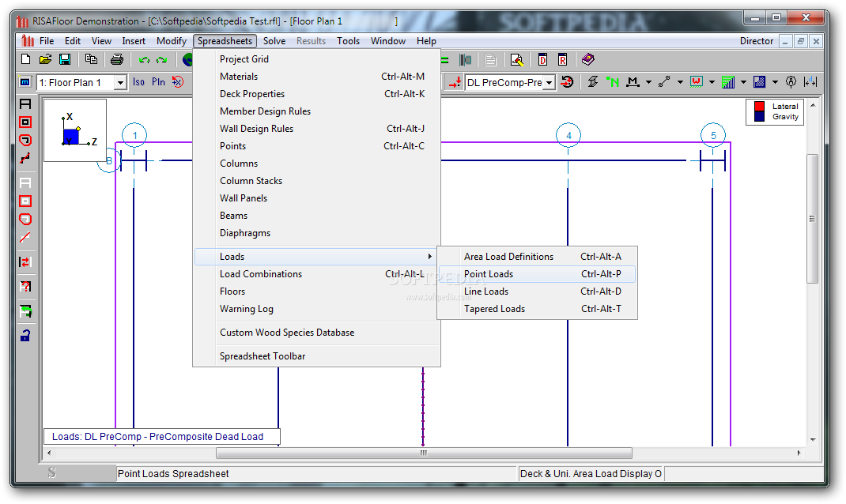Select Point Loads in Loads submenu
This screenshot has height=504, width=846.
pyautogui.click(x=537, y=274)
